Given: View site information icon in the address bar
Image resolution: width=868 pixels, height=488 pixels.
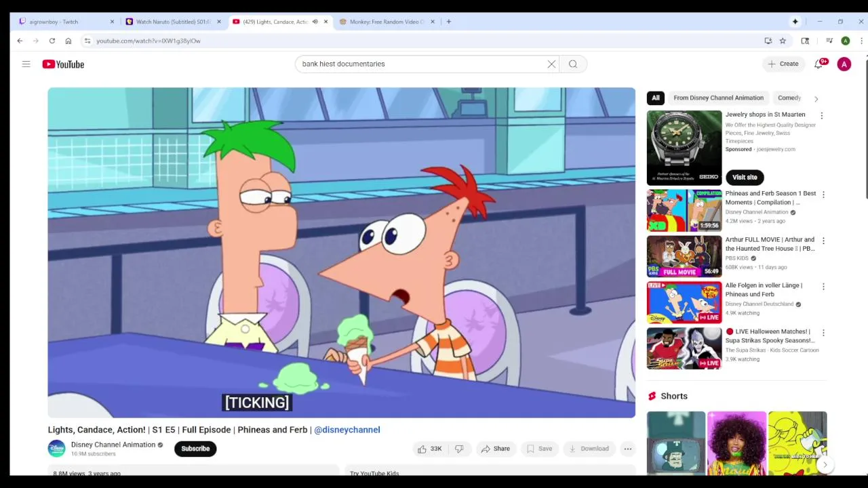Looking at the screenshot, I should click(87, 41).
